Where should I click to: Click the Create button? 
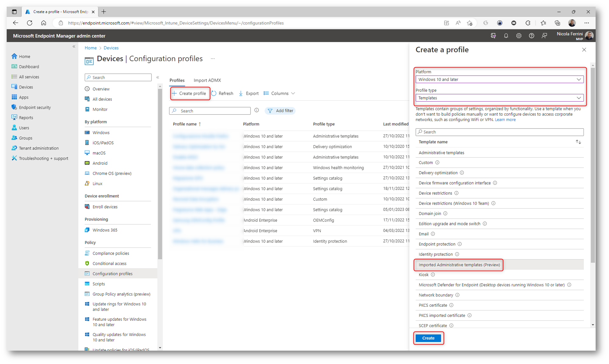428,338
